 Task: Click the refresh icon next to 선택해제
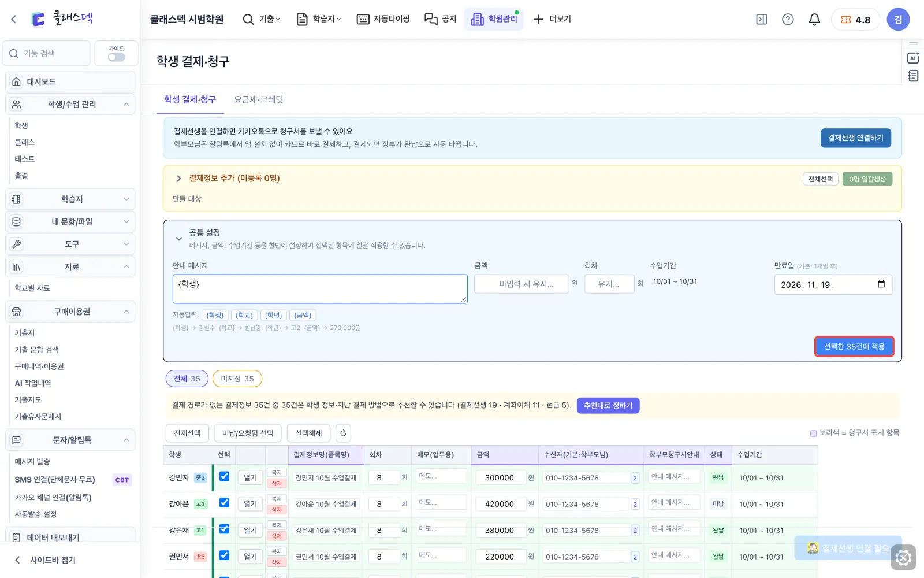click(343, 433)
